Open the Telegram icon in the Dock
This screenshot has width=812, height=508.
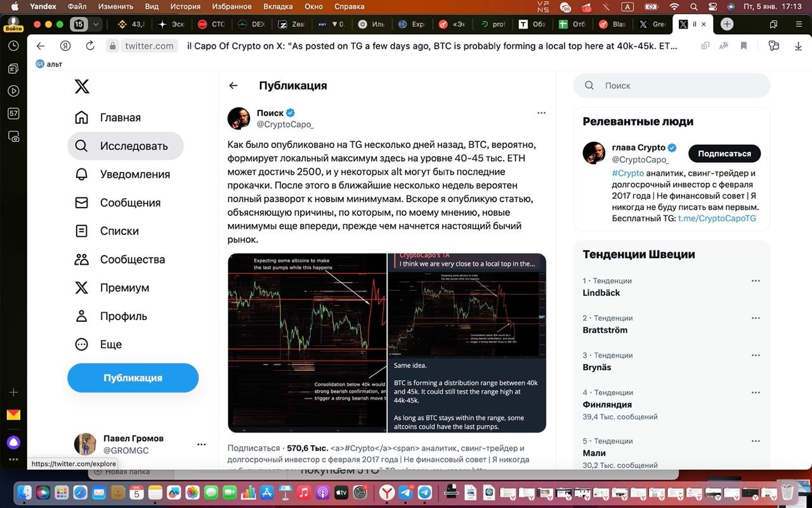[x=424, y=492]
